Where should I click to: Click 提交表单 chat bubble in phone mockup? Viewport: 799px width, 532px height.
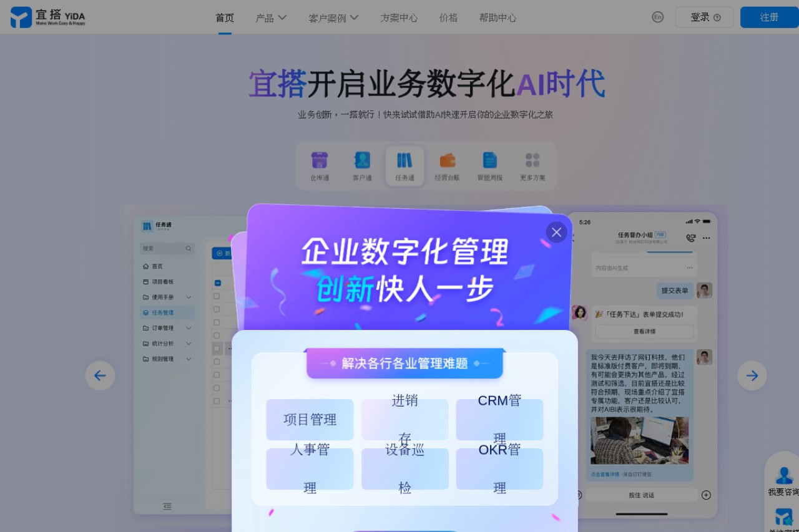point(675,291)
